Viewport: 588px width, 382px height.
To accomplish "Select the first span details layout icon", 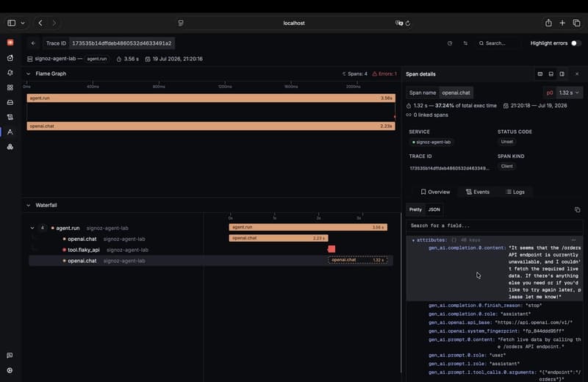I will 540,74.
